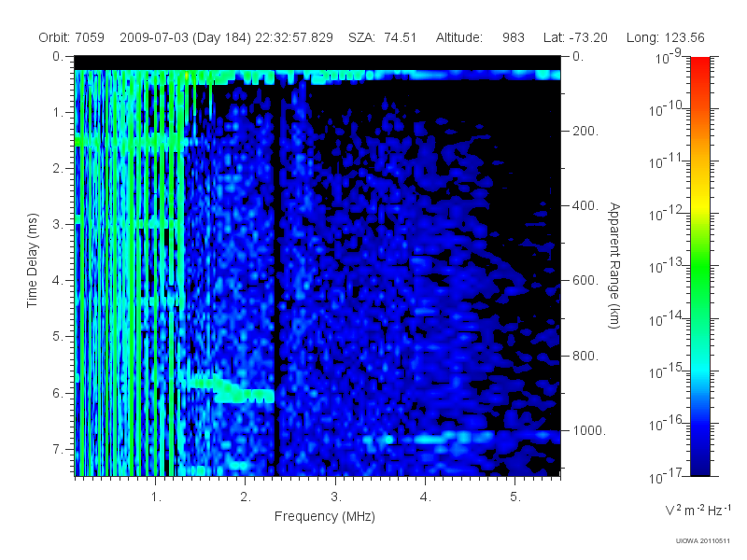Click the 800. apparent range tick label
747x560 pixels.
(x=585, y=356)
